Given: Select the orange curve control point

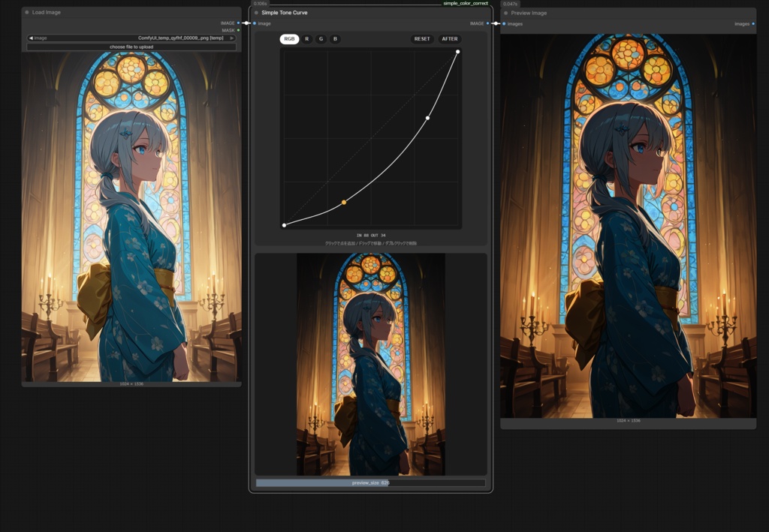Looking at the screenshot, I should click(x=344, y=203).
